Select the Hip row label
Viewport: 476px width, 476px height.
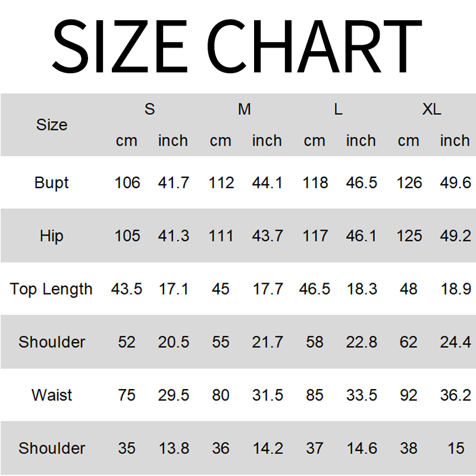click(x=52, y=236)
